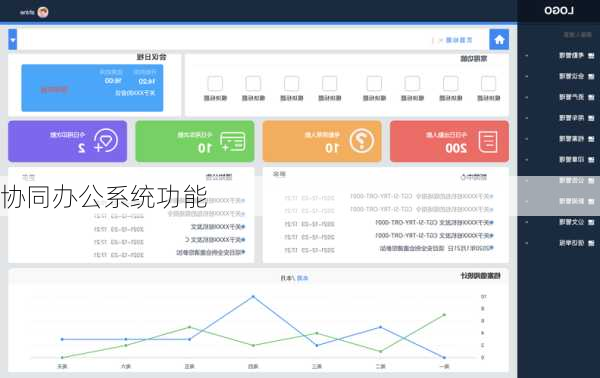Screen dimensions: 600x378
Task: Click the icon beside 资产管理 in sidebar
Action: (591, 98)
